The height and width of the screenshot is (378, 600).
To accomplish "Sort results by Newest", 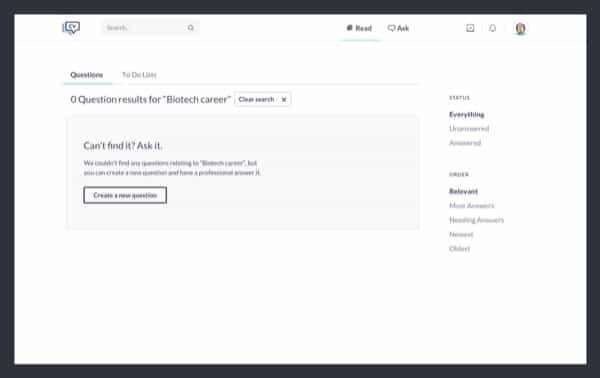I will pyautogui.click(x=461, y=235).
